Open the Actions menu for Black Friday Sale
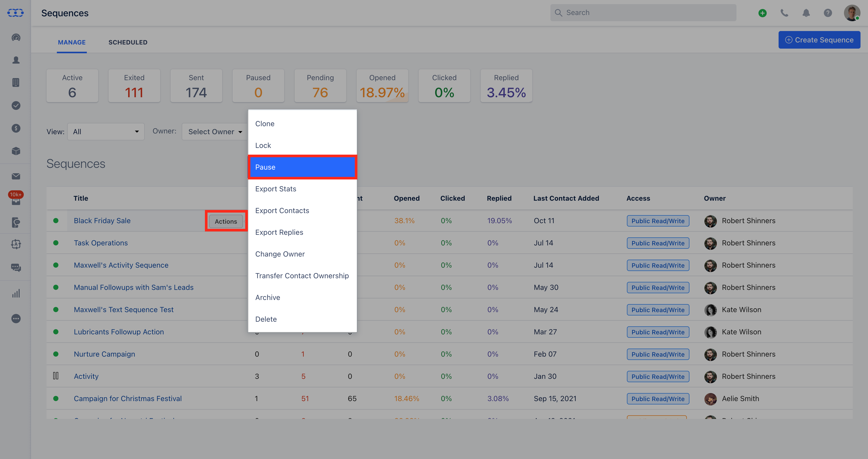This screenshot has width=868, height=459. click(225, 221)
